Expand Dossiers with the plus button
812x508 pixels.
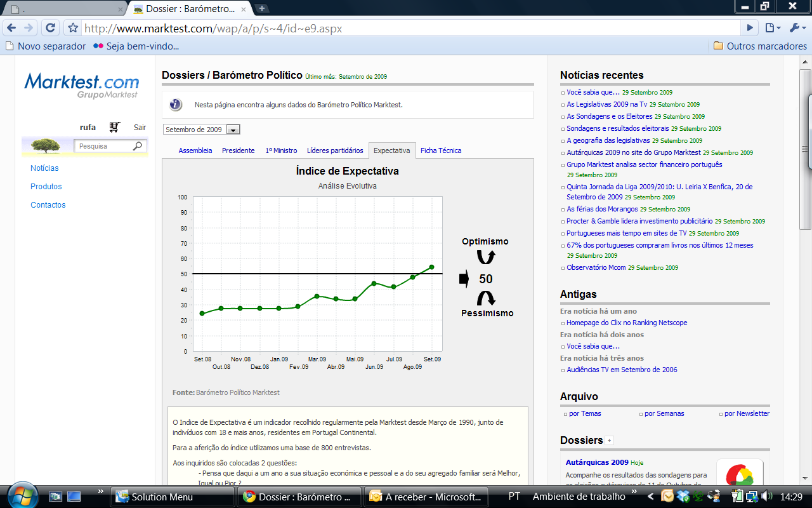click(610, 440)
